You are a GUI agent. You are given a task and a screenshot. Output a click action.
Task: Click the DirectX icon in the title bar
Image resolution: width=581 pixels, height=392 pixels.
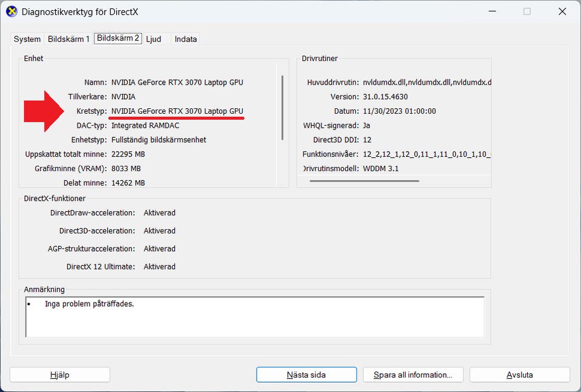click(11, 11)
